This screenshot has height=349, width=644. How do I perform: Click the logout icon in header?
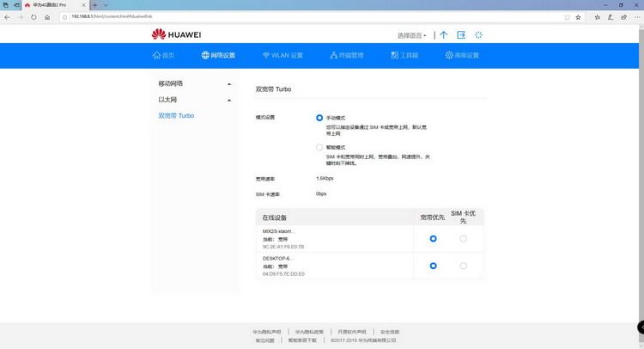(461, 35)
